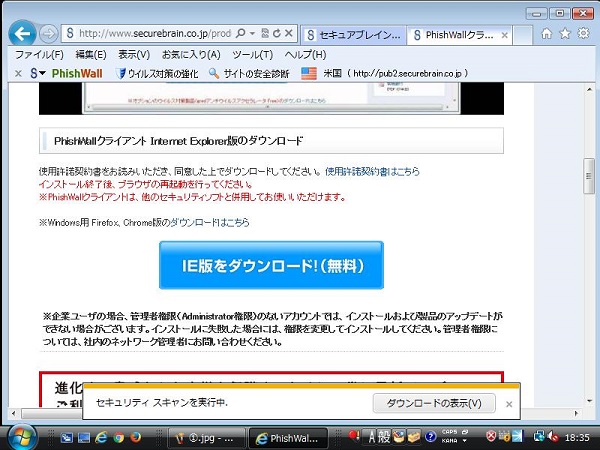Click the muted volume tray icon

tap(553, 437)
